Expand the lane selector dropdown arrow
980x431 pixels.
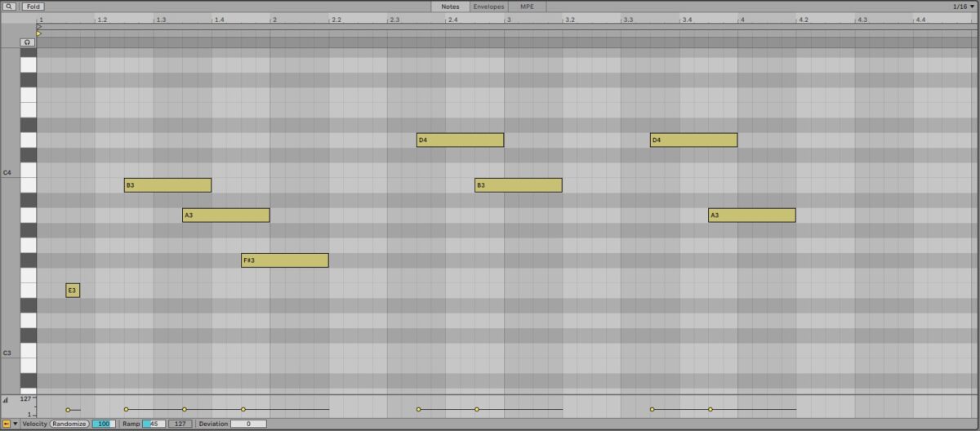pos(16,424)
